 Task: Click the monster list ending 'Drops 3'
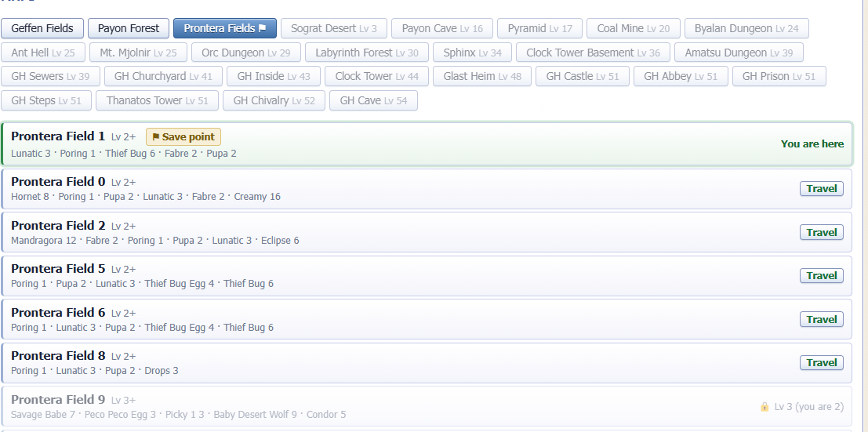(95, 371)
